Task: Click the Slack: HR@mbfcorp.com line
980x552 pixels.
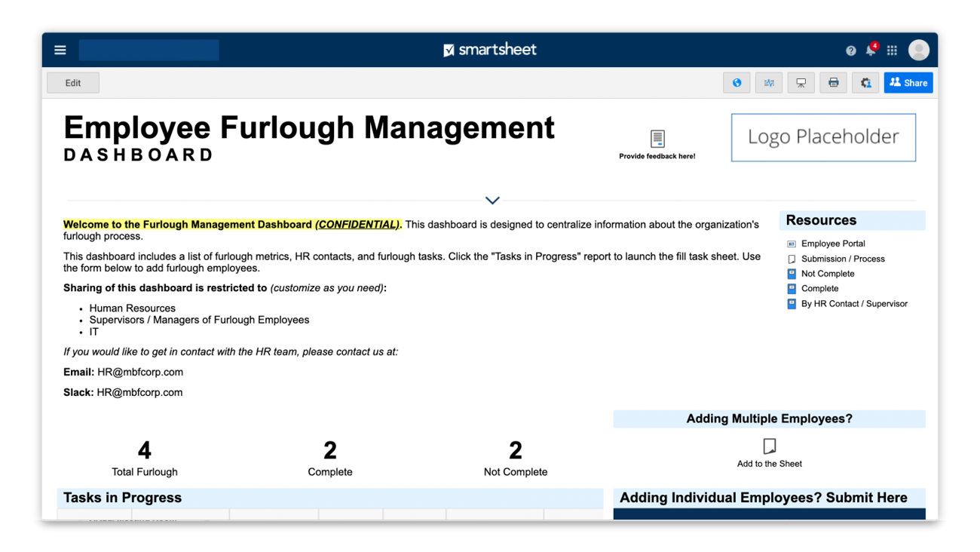Action: [123, 392]
